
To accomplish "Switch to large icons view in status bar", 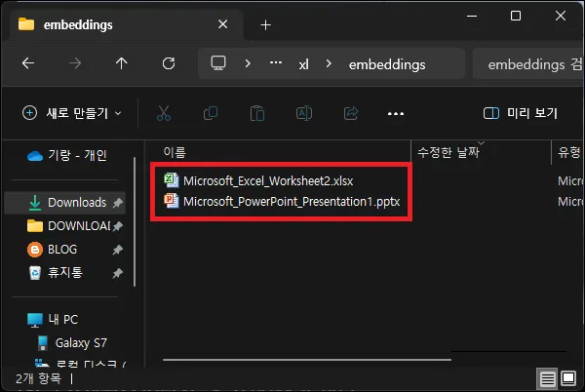I will [568, 378].
